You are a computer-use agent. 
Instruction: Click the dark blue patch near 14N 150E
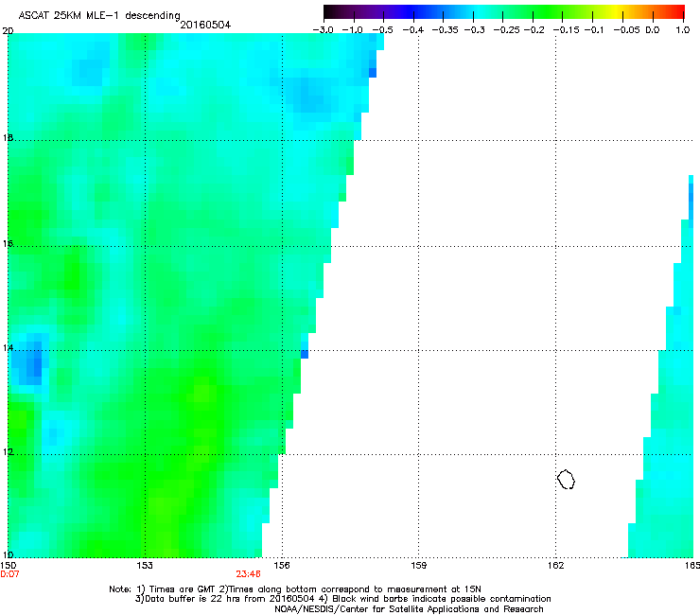click(x=32, y=360)
